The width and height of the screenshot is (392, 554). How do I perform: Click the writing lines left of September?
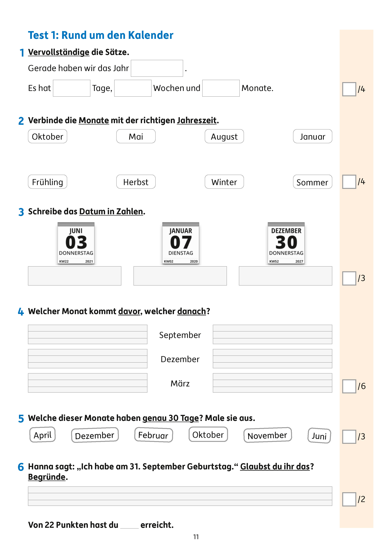coord(88,334)
